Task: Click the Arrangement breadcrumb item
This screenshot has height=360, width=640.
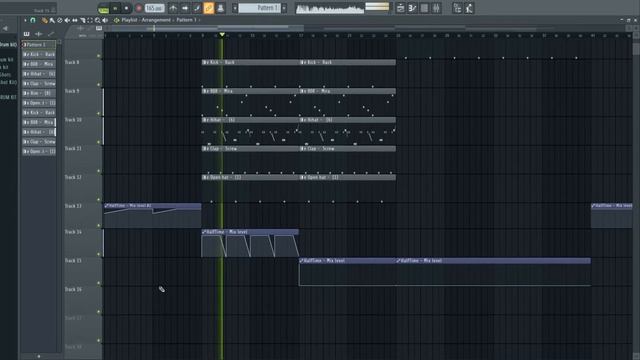Action: point(156,20)
